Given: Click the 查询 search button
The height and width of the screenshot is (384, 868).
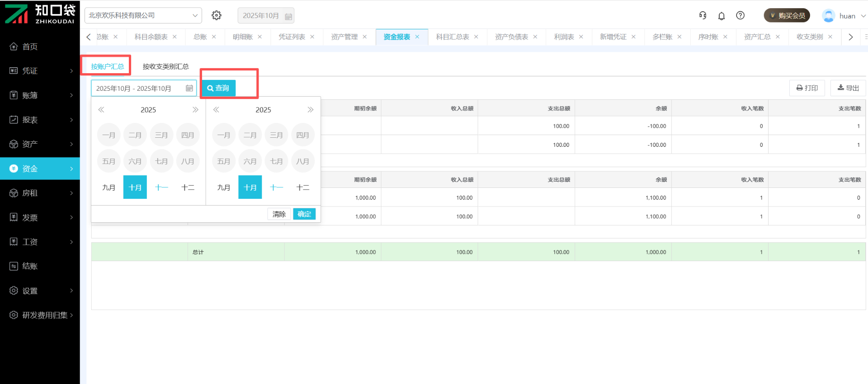Looking at the screenshot, I should (x=218, y=88).
